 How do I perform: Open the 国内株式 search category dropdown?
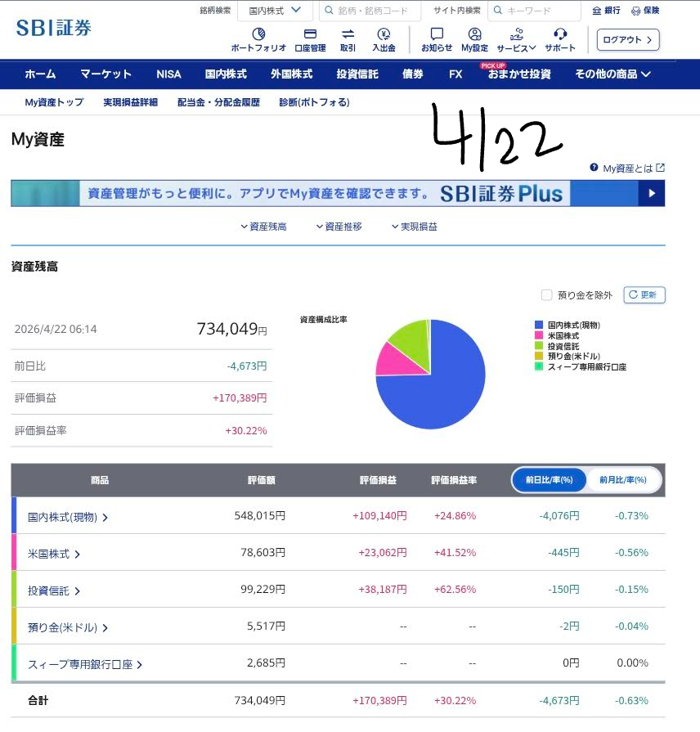coord(275,11)
